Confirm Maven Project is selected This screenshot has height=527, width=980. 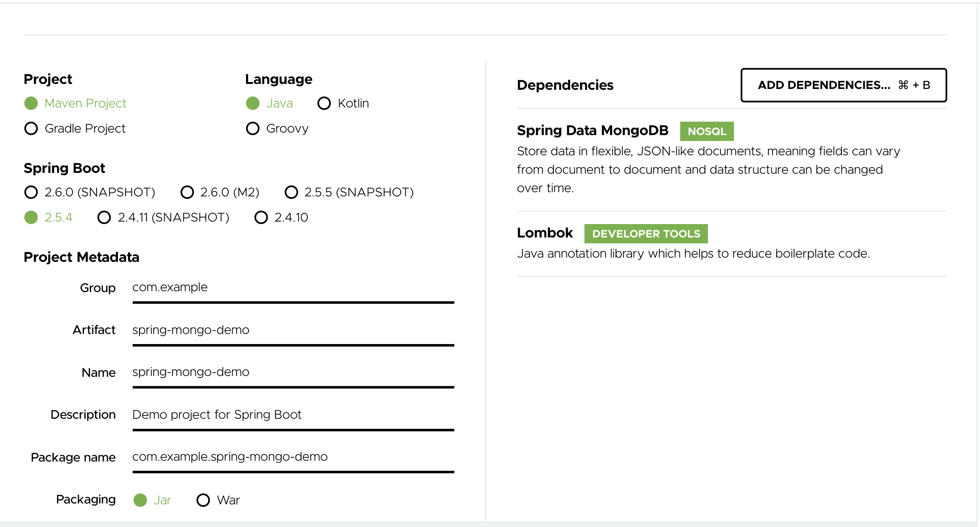point(31,103)
